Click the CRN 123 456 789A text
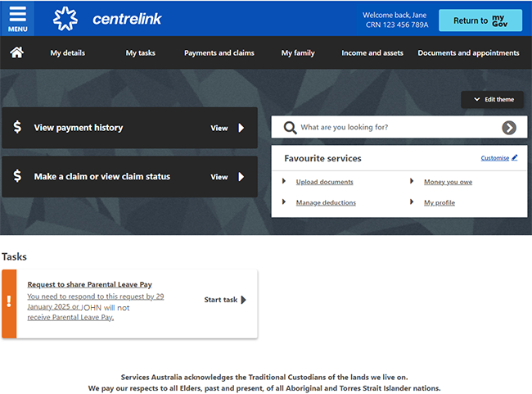Viewport: 532px width, 394px height. point(397,25)
